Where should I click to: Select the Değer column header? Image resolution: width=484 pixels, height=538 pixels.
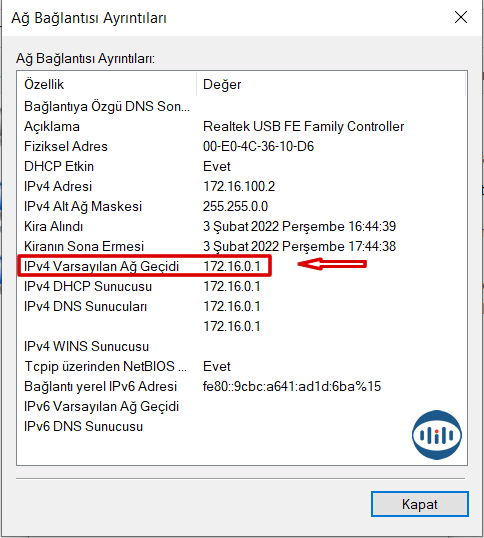(x=331, y=84)
